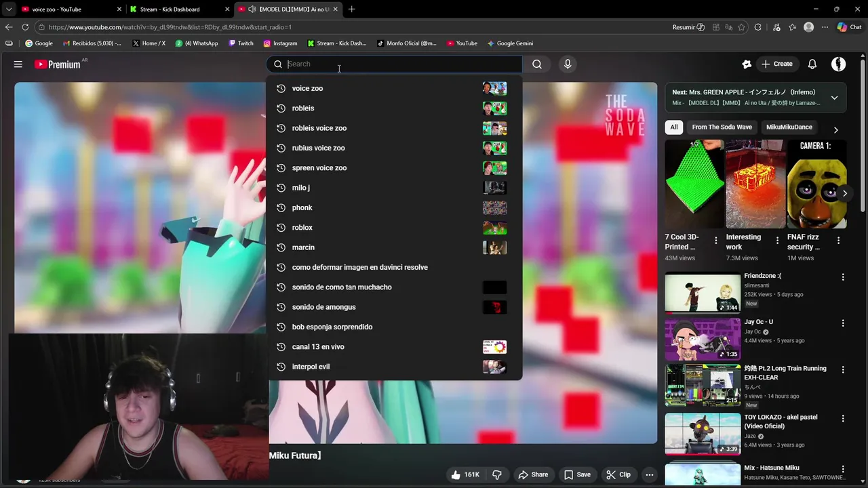
Task: Open options for 'Interesting work' short
Action: pos(777,241)
